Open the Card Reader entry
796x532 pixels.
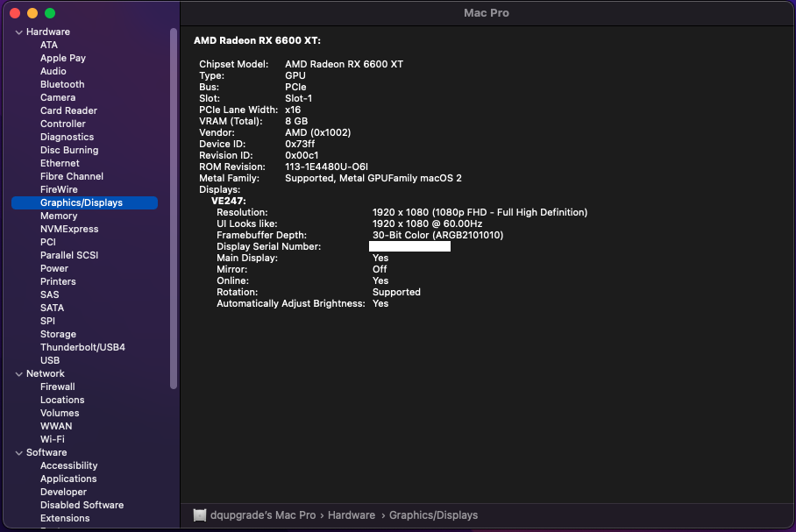pos(68,110)
